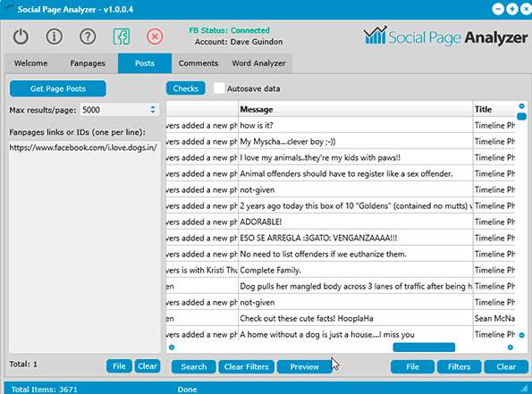Click the Preview button

pyautogui.click(x=304, y=367)
